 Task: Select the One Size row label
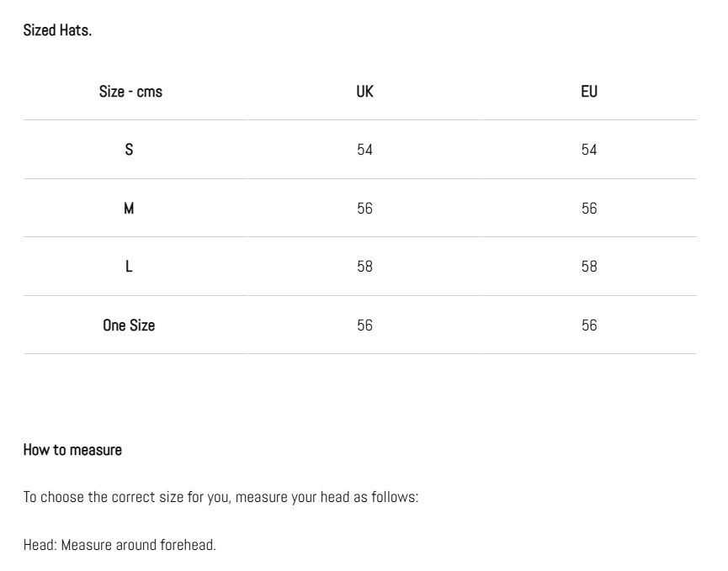click(x=129, y=325)
